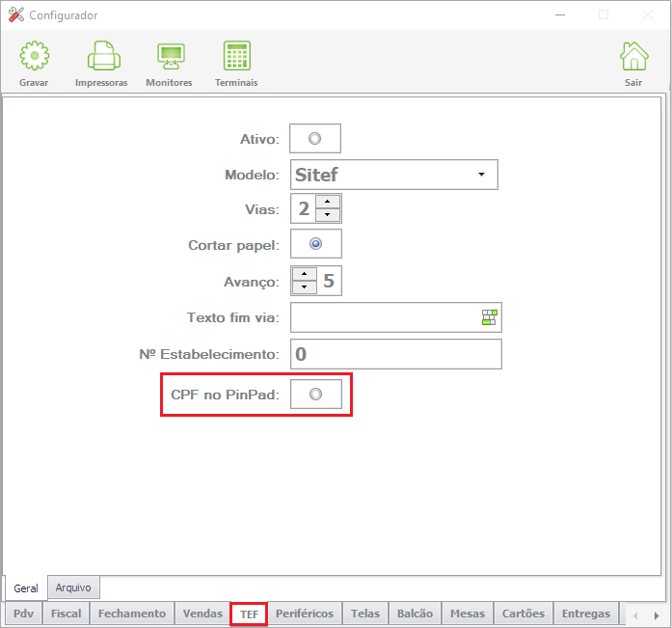Viewport: 672px width, 628px height.
Task: Toggle the Cortar papel option
Action: coord(316,244)
